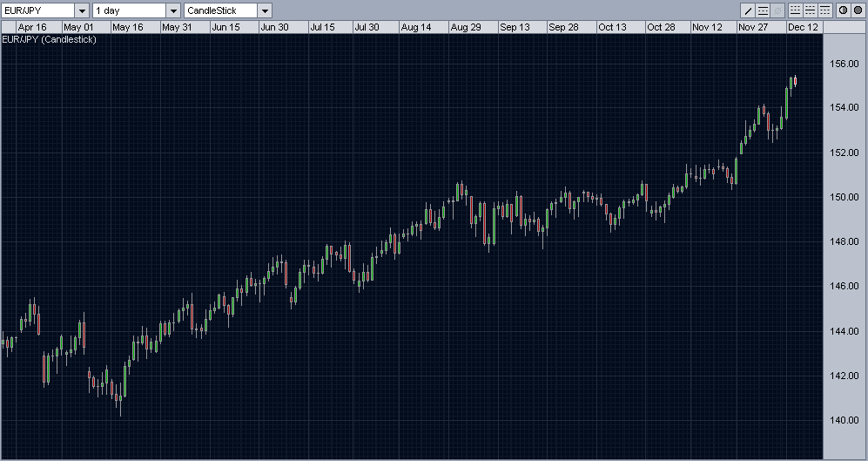Image resolution: width=868 pixels, height=461 pixels.
Task: Click the 142.00 price axis label
Action: [x=845, y=376]
